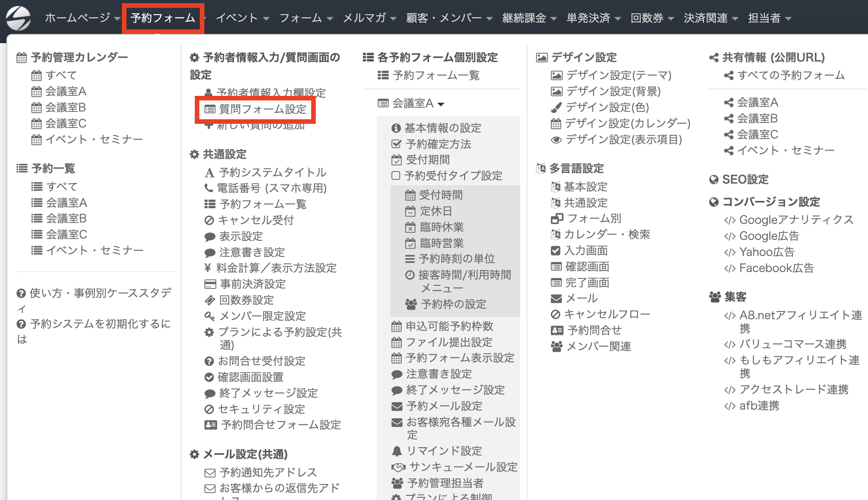The image size is (868, 500).
Task: Click the eye icon next to デザイン設定(表示項目)
Action: (556, 140)
